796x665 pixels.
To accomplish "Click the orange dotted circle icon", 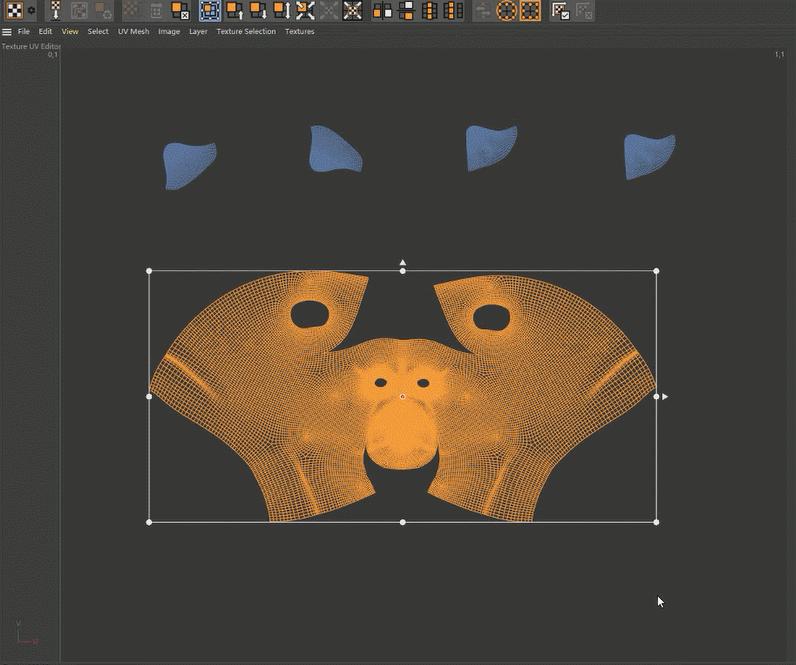I will tap(506, 10).
